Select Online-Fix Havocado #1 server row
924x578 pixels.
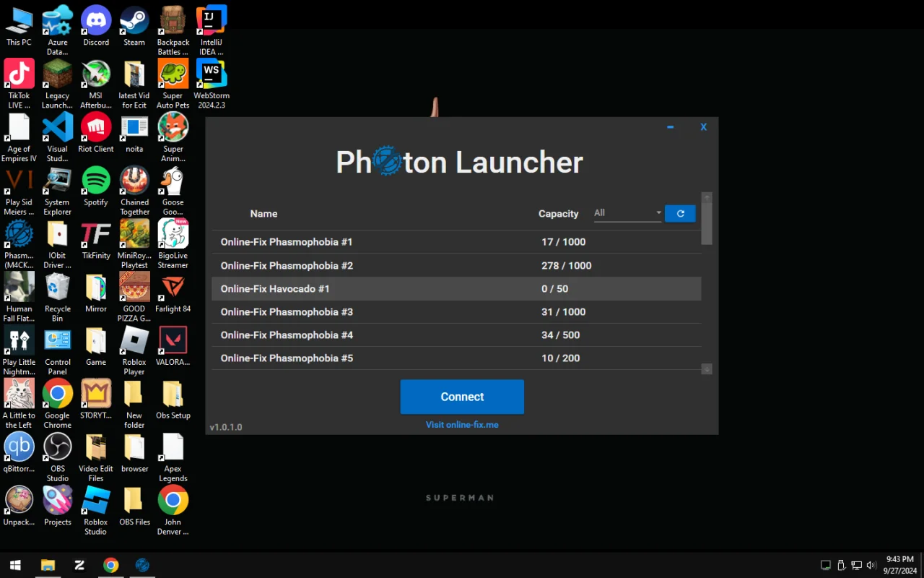click(456, 288)
